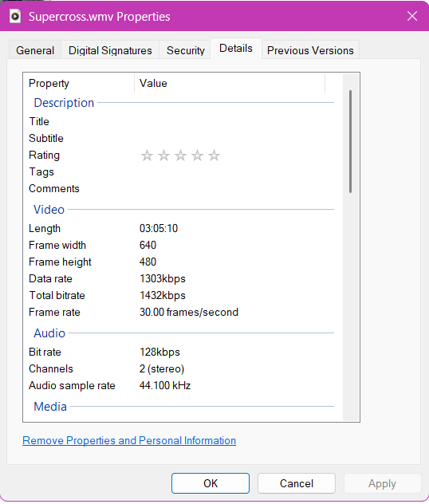Set rating to one star
The width and height of the screenshot is (429, 504).
point(147,156)
